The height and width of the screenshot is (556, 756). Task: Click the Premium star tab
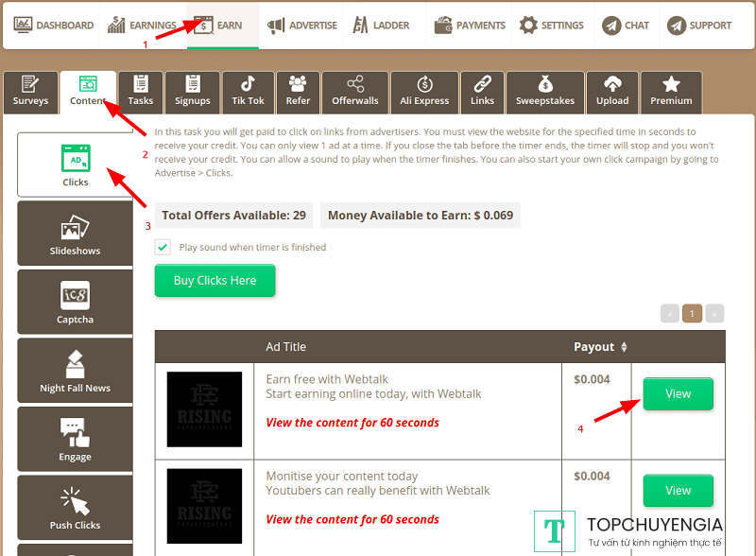coord(671,85)
